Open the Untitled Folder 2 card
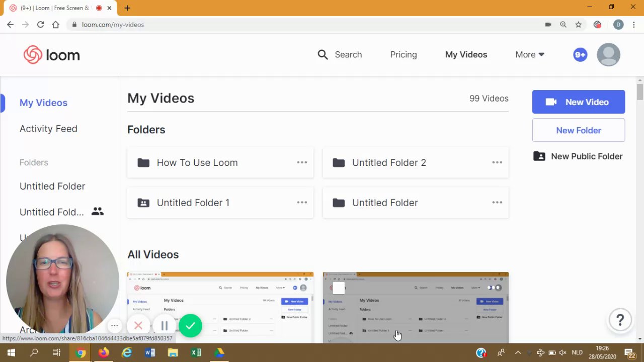The height and width of the screenshot is (362, 644). pyautogui.click(x=416, y=162)
